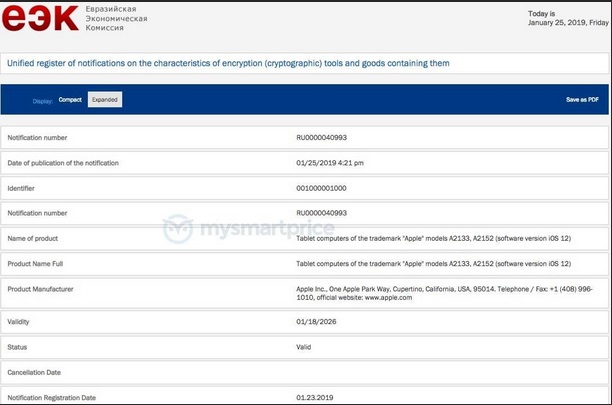Image resolution: width=612 pixels, height=405 pixels.
Task: Click the Product Manufacturer label
Action: (40, 289)
